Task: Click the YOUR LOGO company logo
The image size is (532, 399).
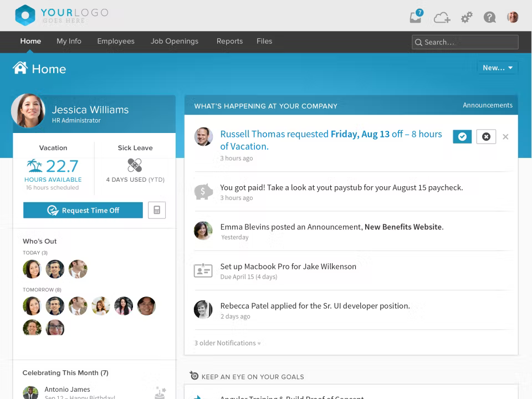Action: [x=61, y=15]
